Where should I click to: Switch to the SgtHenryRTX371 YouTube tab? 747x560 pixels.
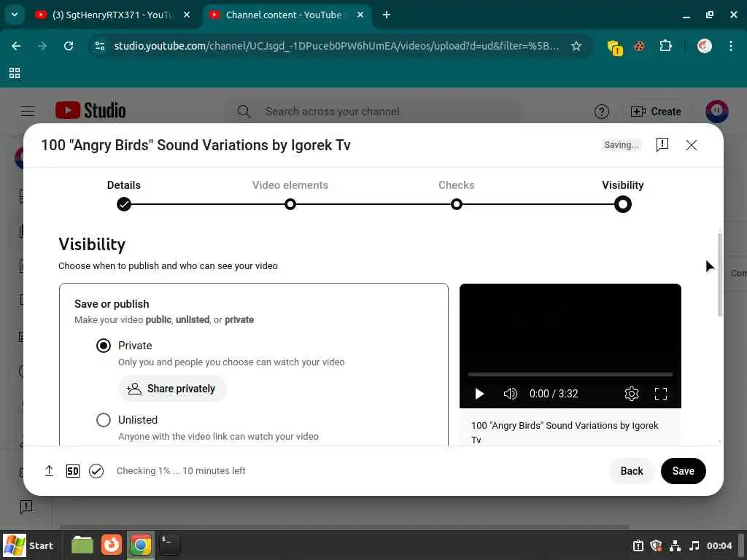[112, 15]
